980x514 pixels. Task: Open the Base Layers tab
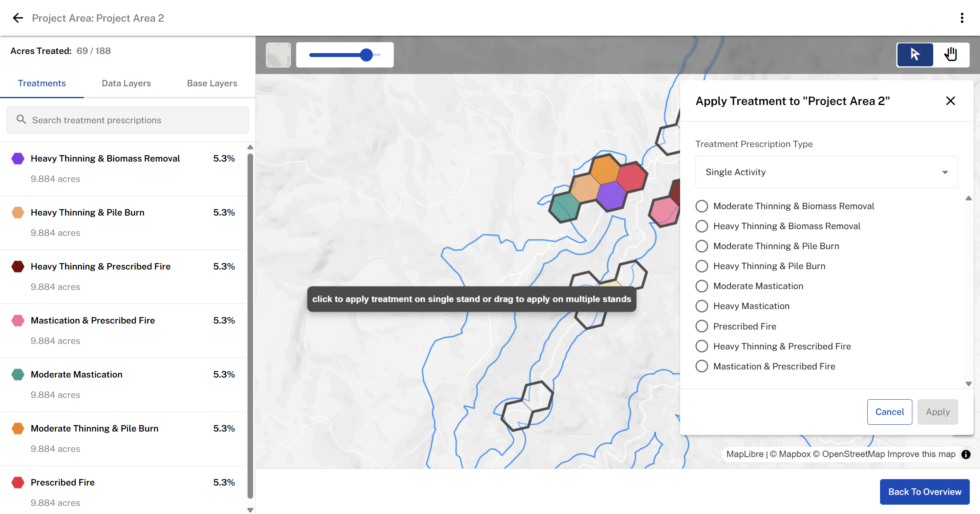212,83
